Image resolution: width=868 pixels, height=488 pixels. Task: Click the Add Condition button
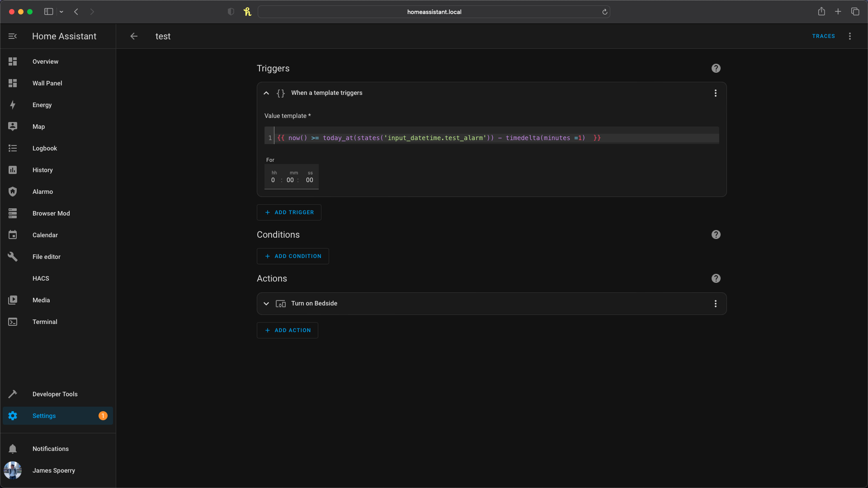point(292,256)
